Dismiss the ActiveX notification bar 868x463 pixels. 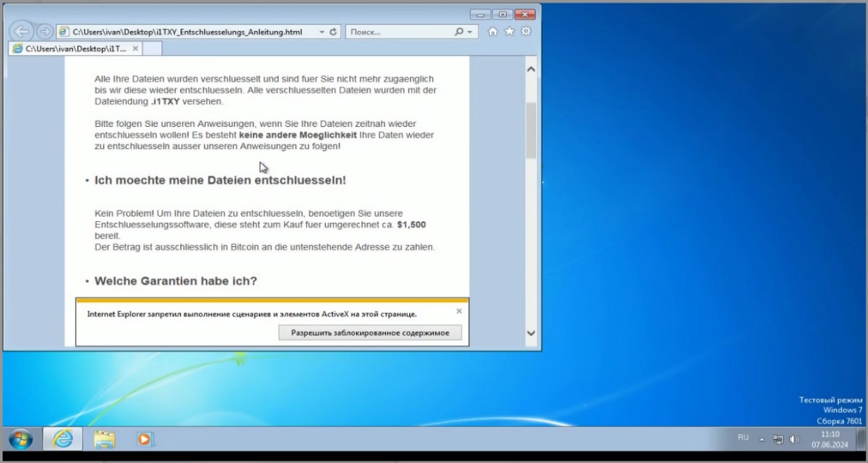click(x=459, y=311)
